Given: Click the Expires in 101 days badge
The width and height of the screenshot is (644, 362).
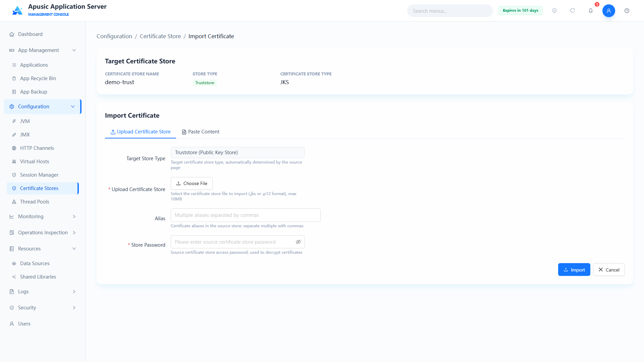Looking at the screenshot, I should pos(520,10).
